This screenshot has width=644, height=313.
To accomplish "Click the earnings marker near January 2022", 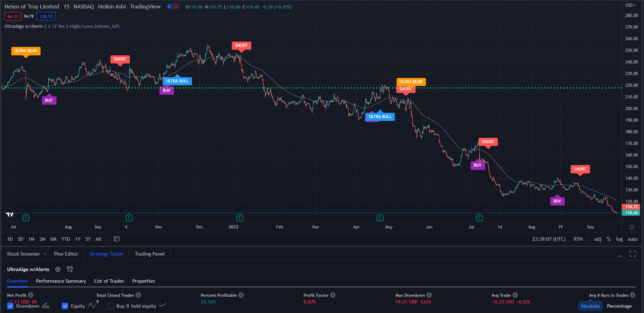I will tap(239, 218).
